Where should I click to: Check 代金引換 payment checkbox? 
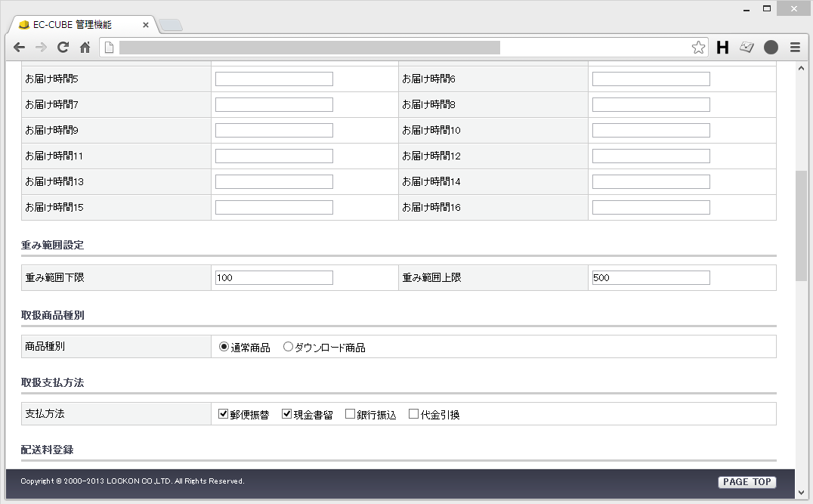click(414, 414)
